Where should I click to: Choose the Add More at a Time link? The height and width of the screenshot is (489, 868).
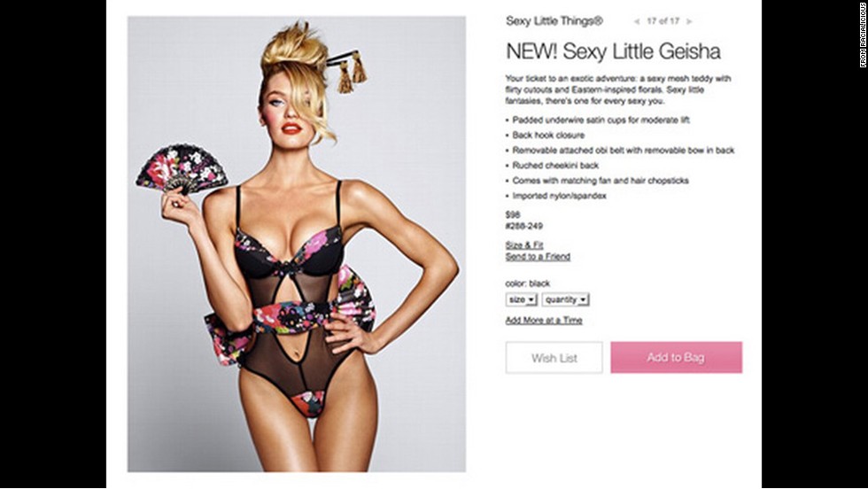click(x=544, y=320)
